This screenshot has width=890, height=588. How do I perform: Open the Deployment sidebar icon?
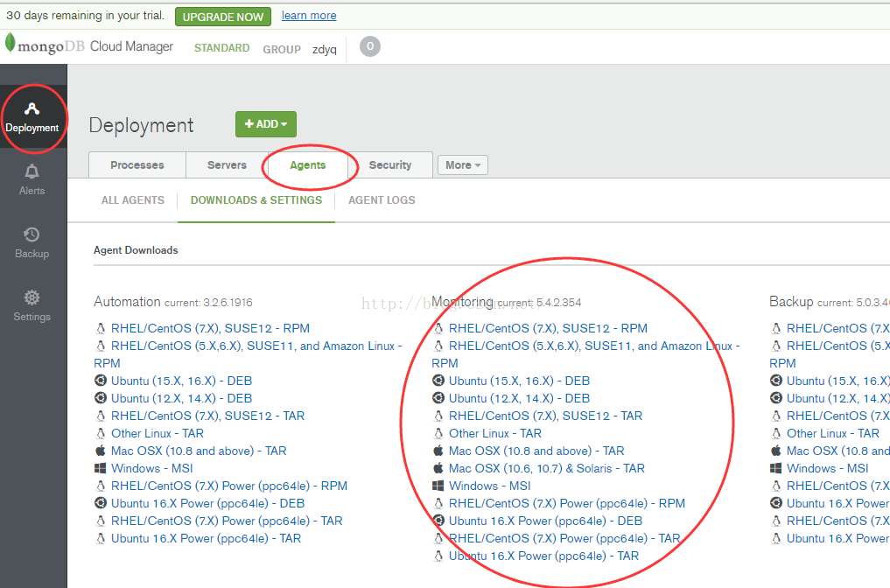coord(32,108)
